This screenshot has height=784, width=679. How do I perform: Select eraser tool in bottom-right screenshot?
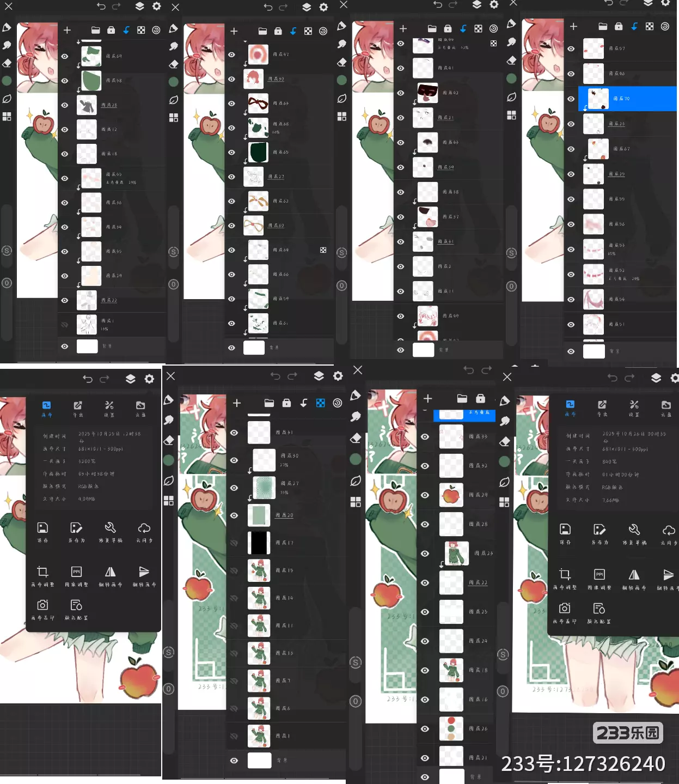coord(504,441)
